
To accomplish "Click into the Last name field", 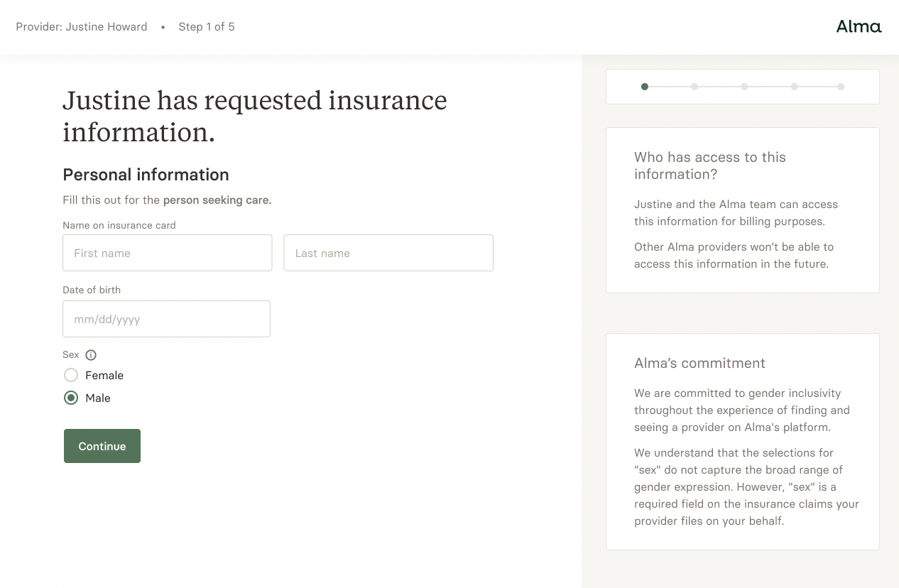I will [388, 253].
